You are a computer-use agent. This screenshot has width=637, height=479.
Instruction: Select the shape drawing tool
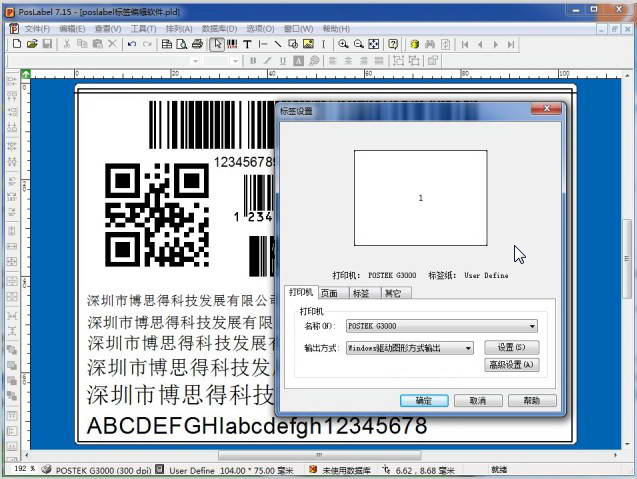tap(293, 44)
